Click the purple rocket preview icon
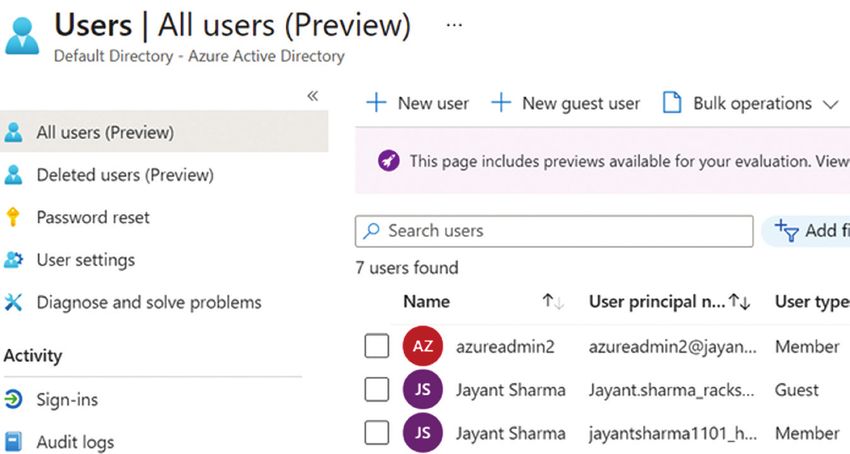 pyautogui.click(x=389, y=161)
